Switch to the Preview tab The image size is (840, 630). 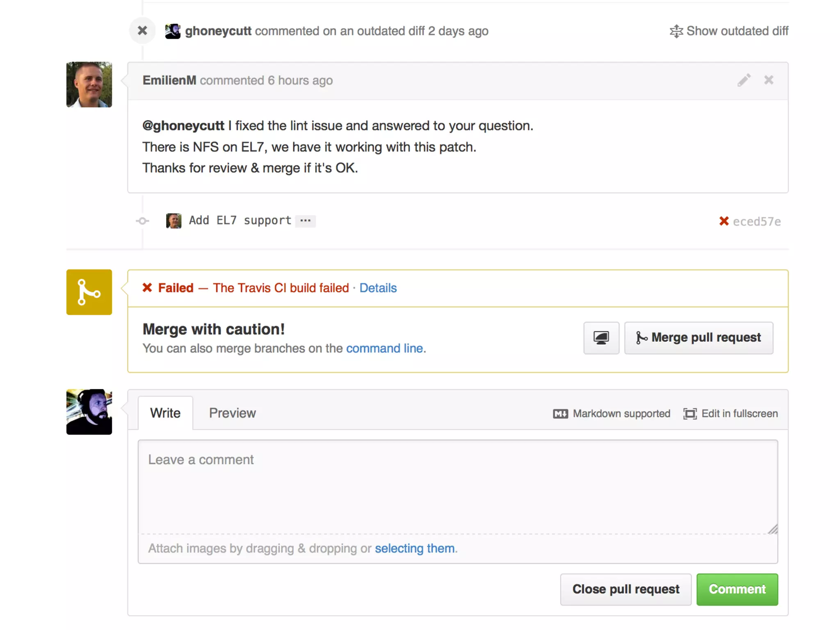(x=232, y=413)
